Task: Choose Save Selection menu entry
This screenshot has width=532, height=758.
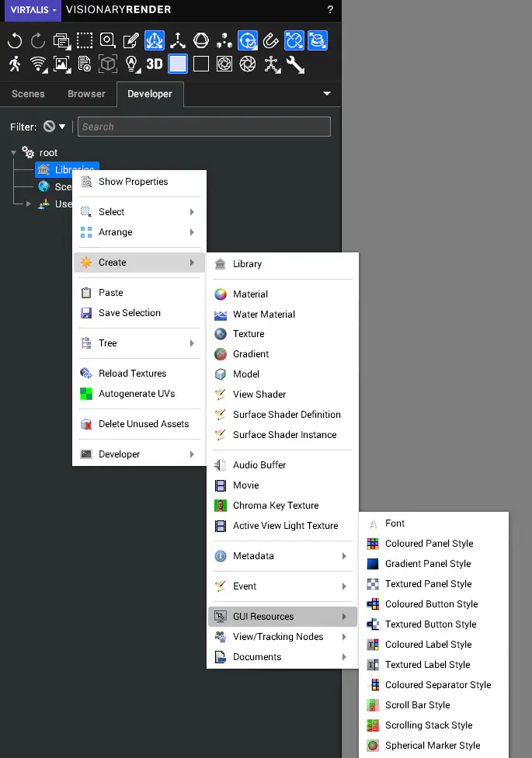Action: (139, 313)
